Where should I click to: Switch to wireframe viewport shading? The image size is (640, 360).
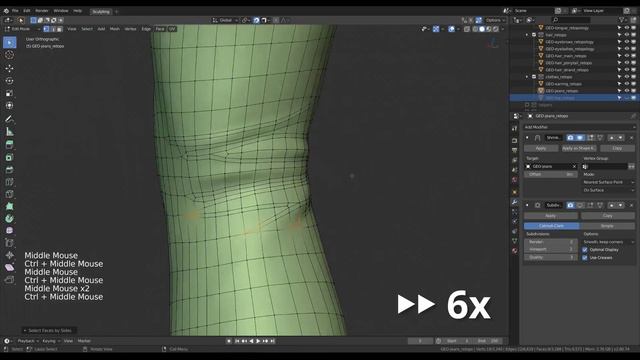(475, 29)
